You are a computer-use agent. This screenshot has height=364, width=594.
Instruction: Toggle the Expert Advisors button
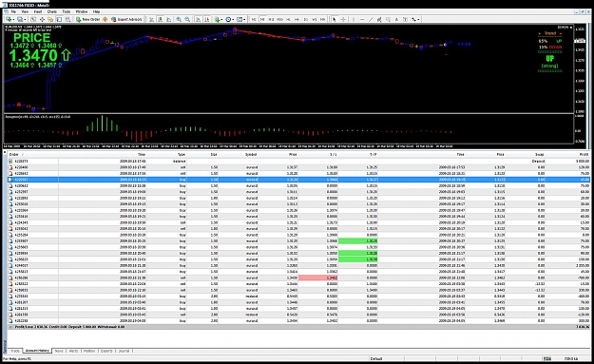(126, 19)
